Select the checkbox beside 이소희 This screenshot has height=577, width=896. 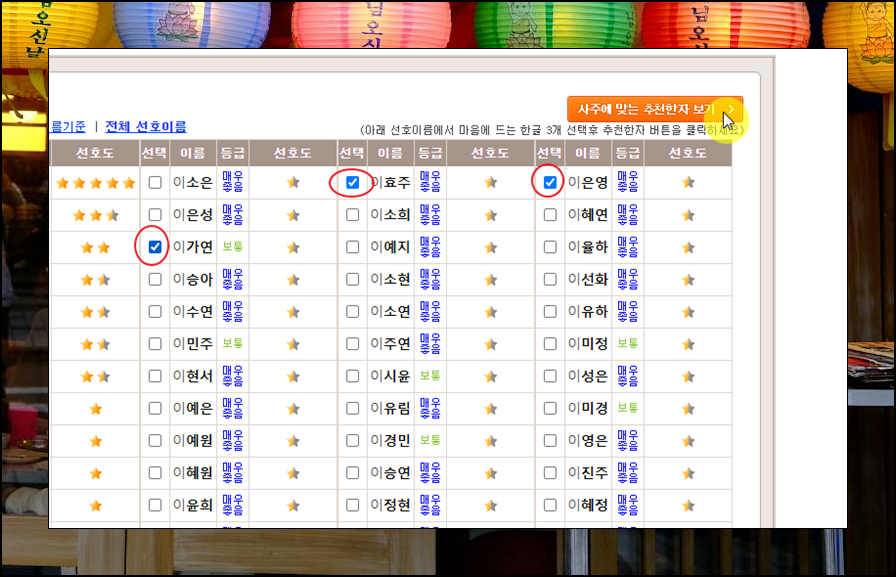coord(353,215)
